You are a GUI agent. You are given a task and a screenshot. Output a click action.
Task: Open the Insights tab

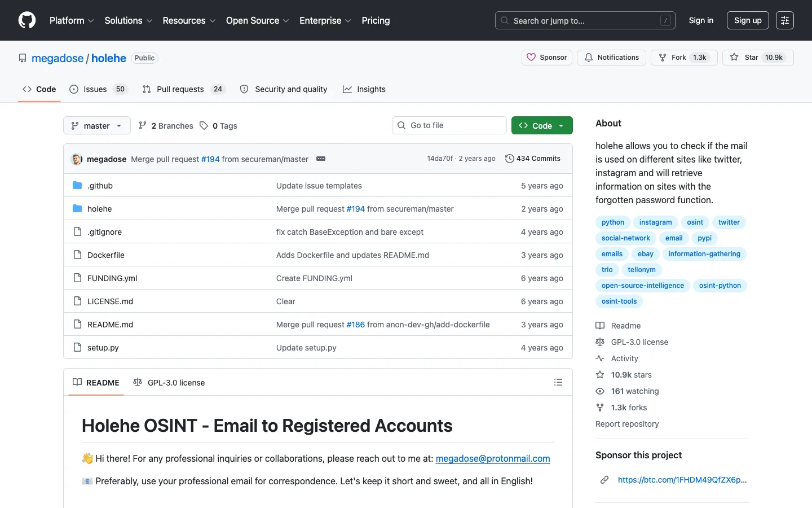click(364, 89)
